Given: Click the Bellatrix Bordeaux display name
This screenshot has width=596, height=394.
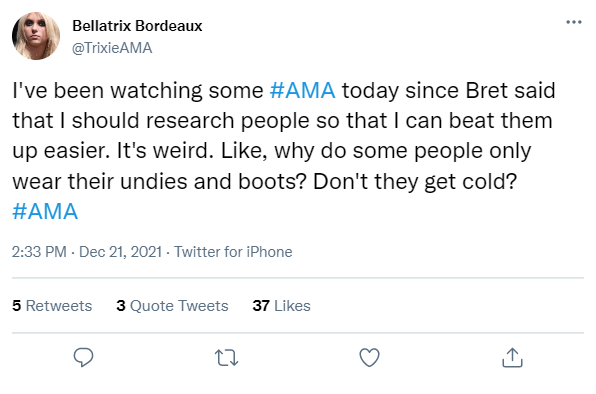Looking at the screenshot, I should (x=137, y=26).
